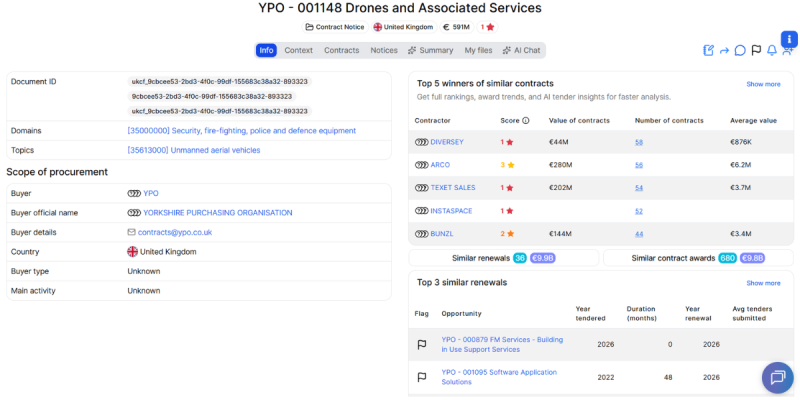Screen dimensions: 800x400
Task: Open TEXET SALES' 54 contracts count link
Action: click(639, 188)
